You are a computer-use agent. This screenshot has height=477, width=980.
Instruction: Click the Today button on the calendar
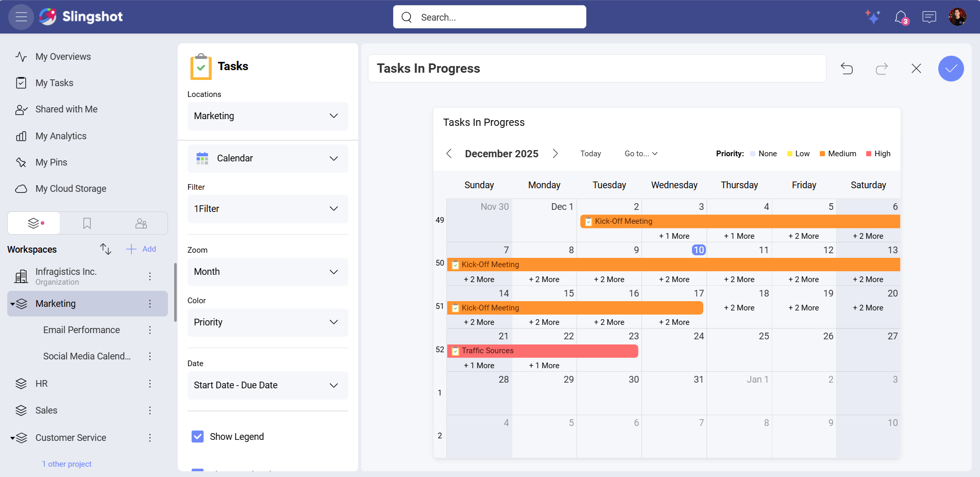tap(590, 153)
